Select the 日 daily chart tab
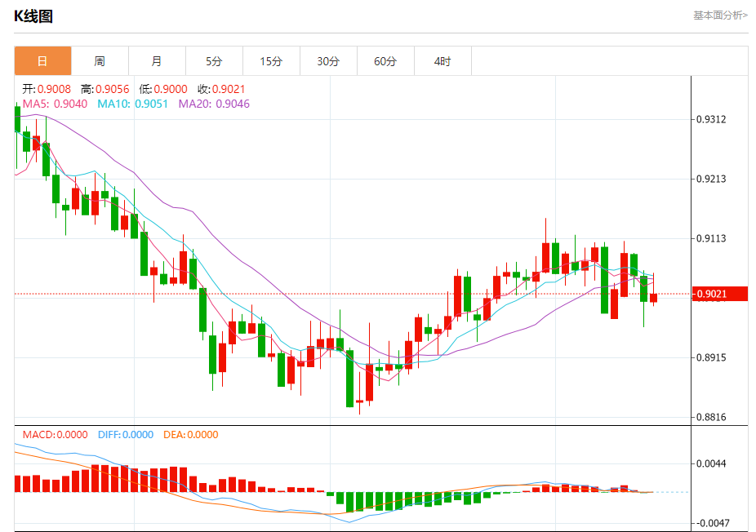This screenshot has width=756, height=532. [x=43, y=61]
